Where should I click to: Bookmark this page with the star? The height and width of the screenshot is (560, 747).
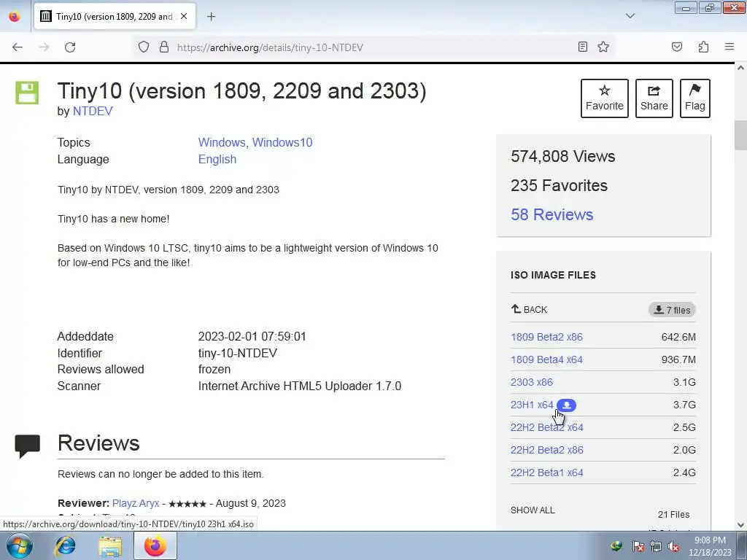click(x=603, y=47)
